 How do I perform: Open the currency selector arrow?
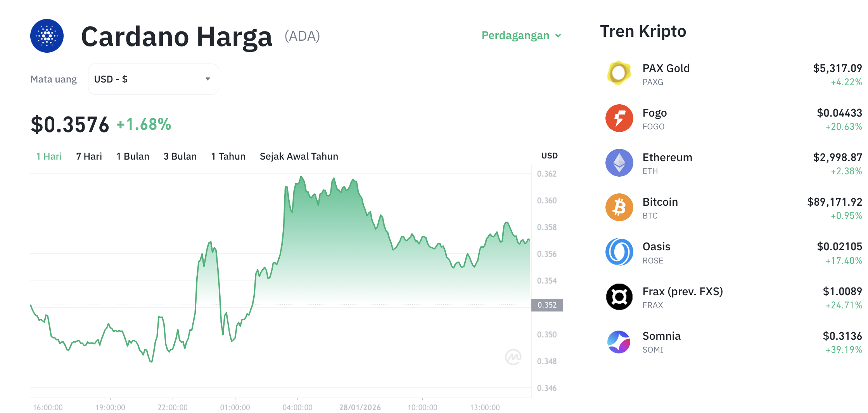tap(208, 79)
